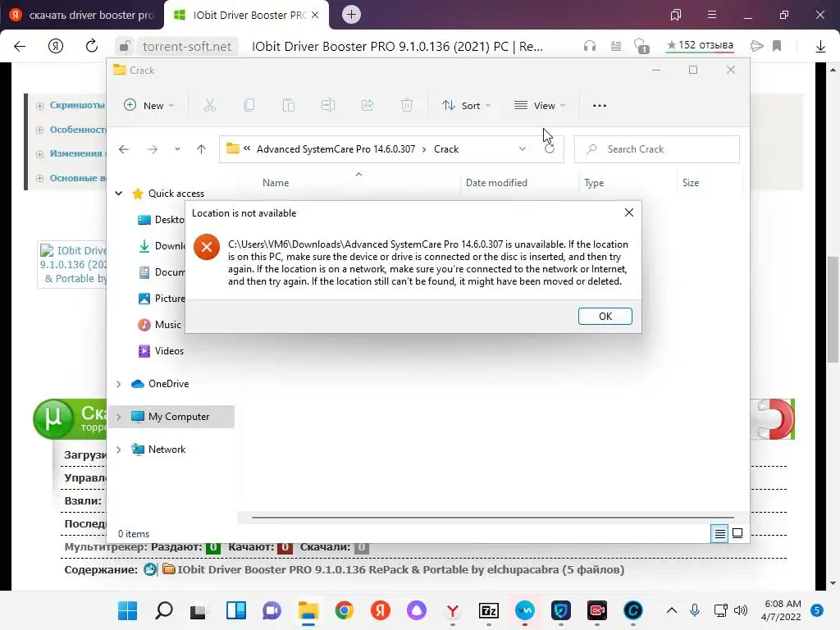
Task: Open a new browser tab
Action: pos(351,15)
